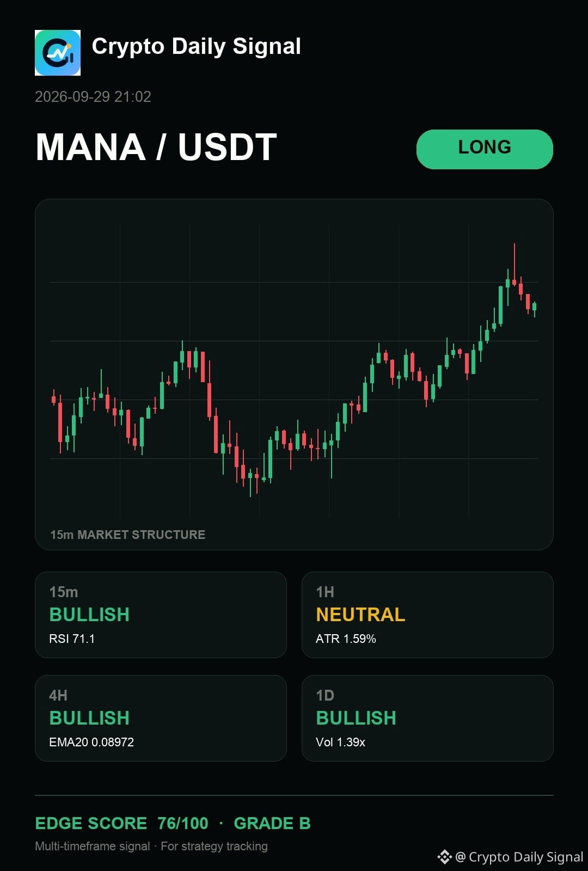Click the RSI 71.1 value
This screenshot has width=588, height=871.
pyautogui.click(x=72, y=639)
